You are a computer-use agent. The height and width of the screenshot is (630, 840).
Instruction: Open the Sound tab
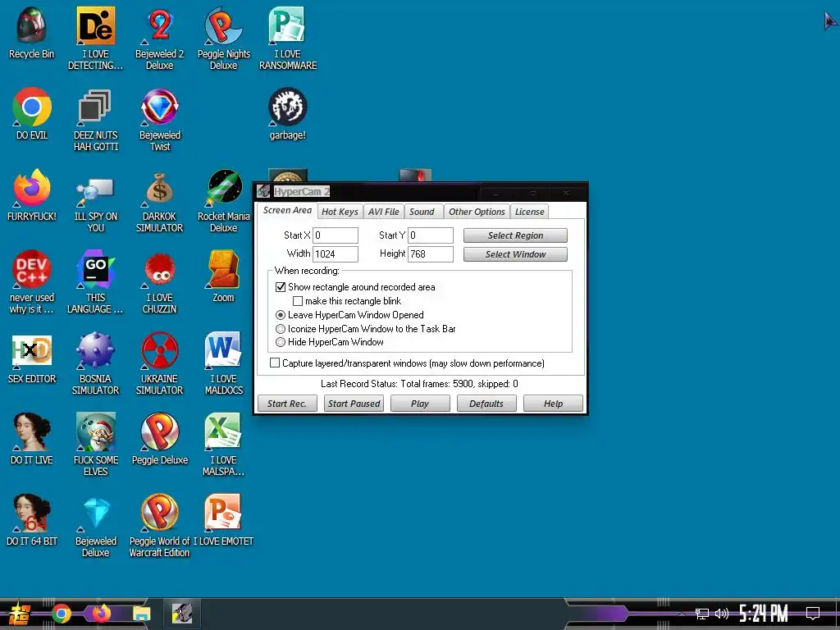pyautogui.click(x=422, y=212)
